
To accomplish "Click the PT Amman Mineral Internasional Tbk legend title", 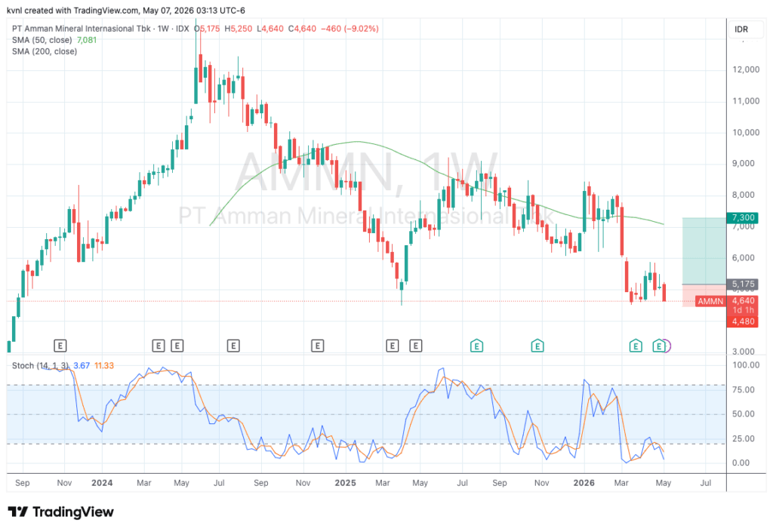I will point(82,29).
